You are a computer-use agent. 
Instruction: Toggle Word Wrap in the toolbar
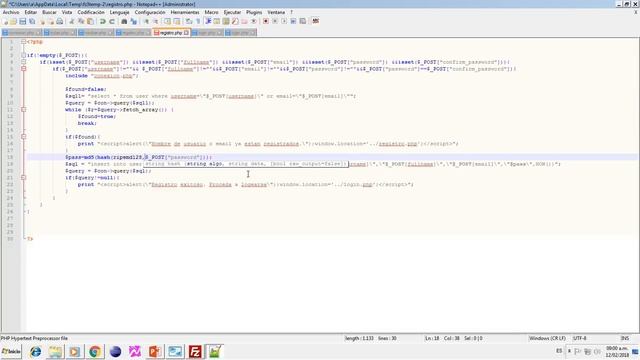[189, 21]
